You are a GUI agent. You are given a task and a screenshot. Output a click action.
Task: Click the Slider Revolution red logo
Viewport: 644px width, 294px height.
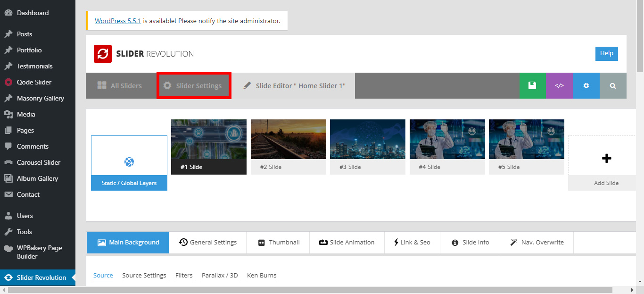pos(102,54)
